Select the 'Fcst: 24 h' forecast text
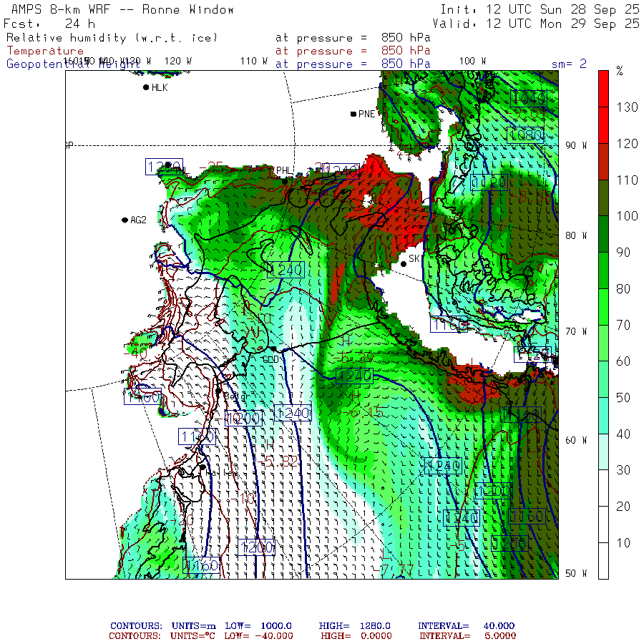 (49, 24)
